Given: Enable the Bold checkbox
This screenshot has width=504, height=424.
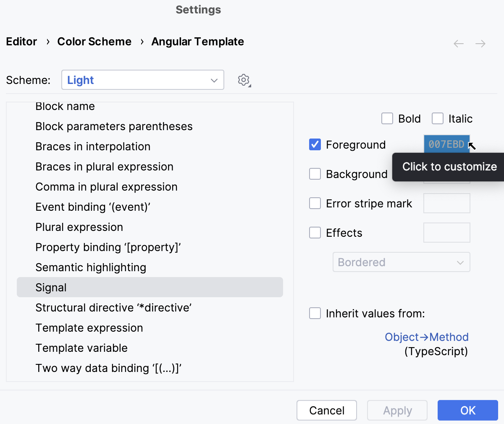Looking at the screenshot, I should tap(387, 118).
